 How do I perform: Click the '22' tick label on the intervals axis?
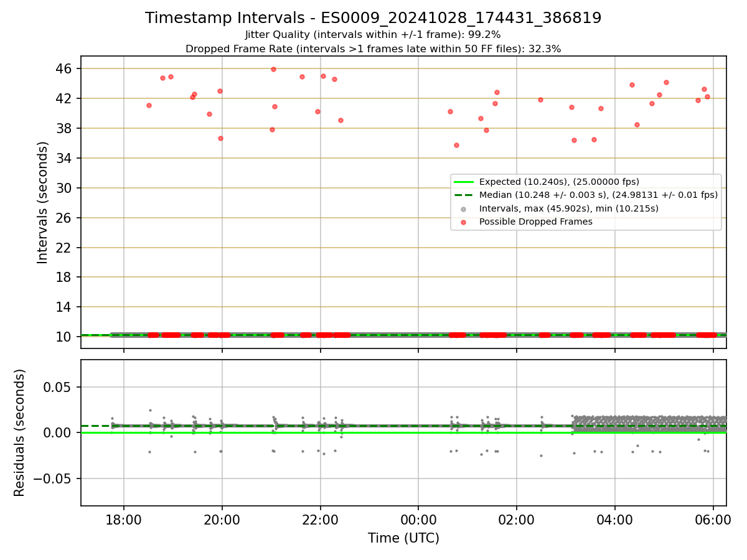coord(65,247)
